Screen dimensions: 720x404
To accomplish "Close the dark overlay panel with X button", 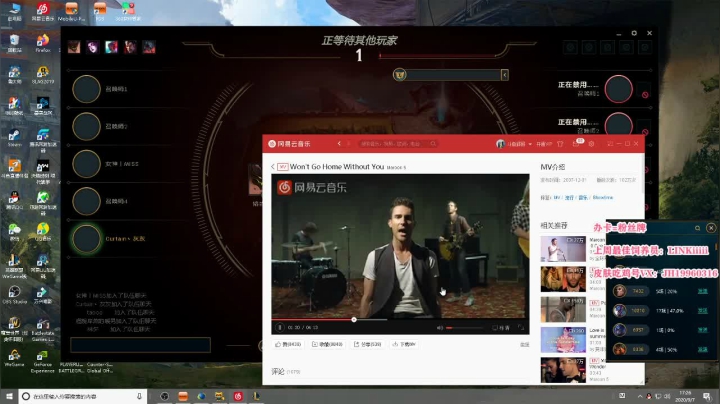I will coord(711,228).
